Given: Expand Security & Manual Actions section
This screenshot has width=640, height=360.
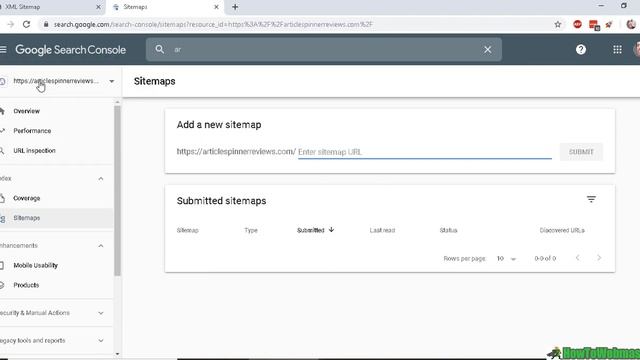Looking at the screenshot, I should pyautogui.click(x=100, y=313).
